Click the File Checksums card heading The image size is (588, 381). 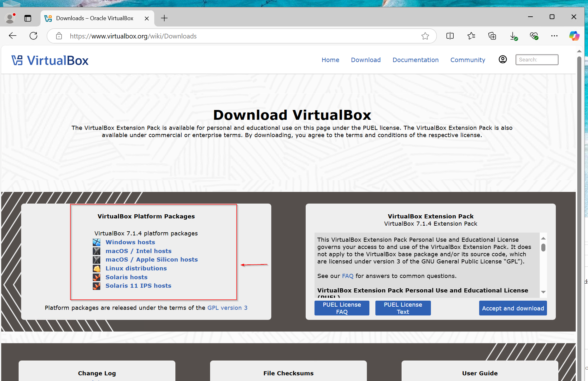tap(288, 373)
